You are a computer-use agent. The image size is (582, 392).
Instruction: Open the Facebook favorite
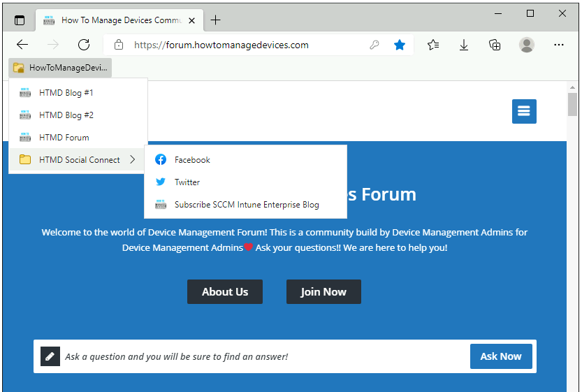[245, 160]
